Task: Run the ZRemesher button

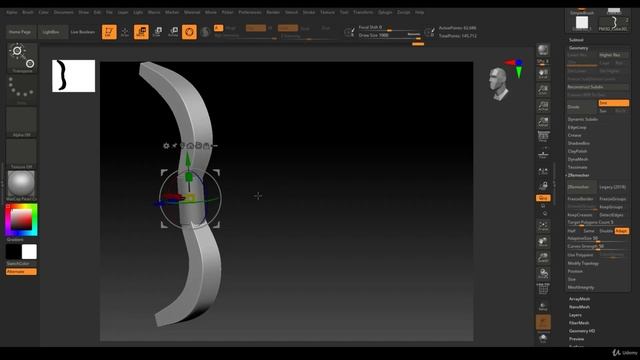Action: coord(582,187)
